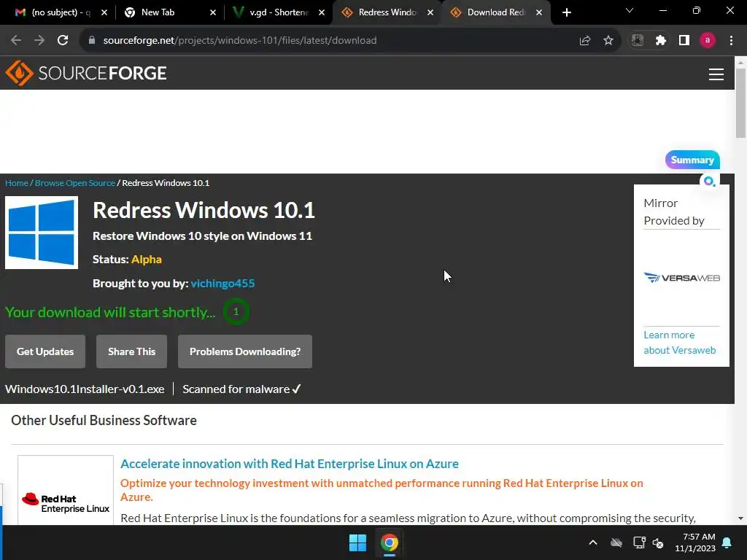Screen dimensions: 747x560
Task: Close the New Tab tab
Action: point(213,12)
